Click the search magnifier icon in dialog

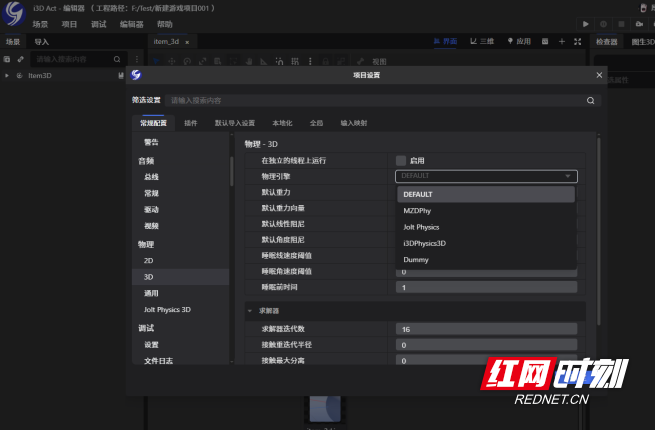click(590, 100)
